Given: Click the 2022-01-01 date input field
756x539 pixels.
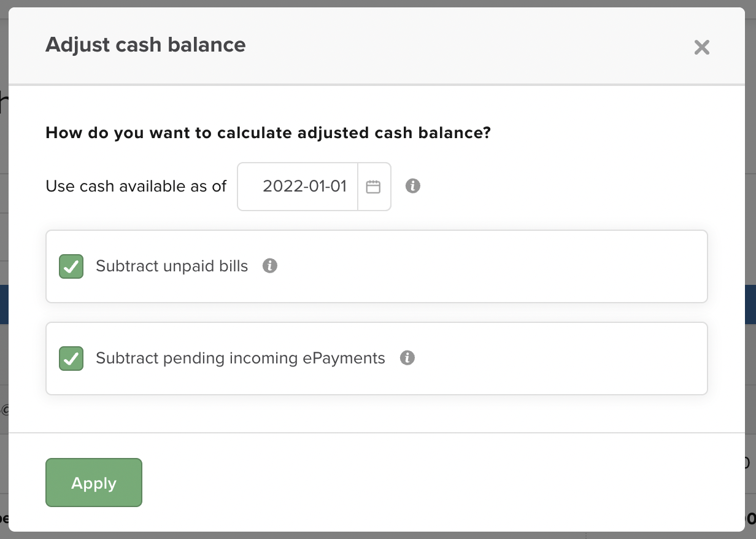Looking at the screenshot, I should click(x=299, y=187).
